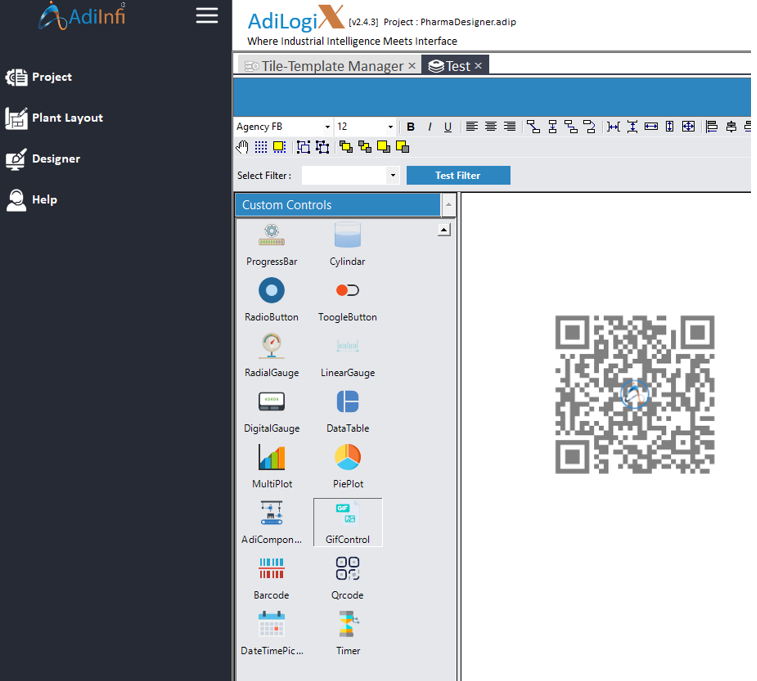
Task: Close the Tile-Template Manager tab
Action: click(412, 66)
